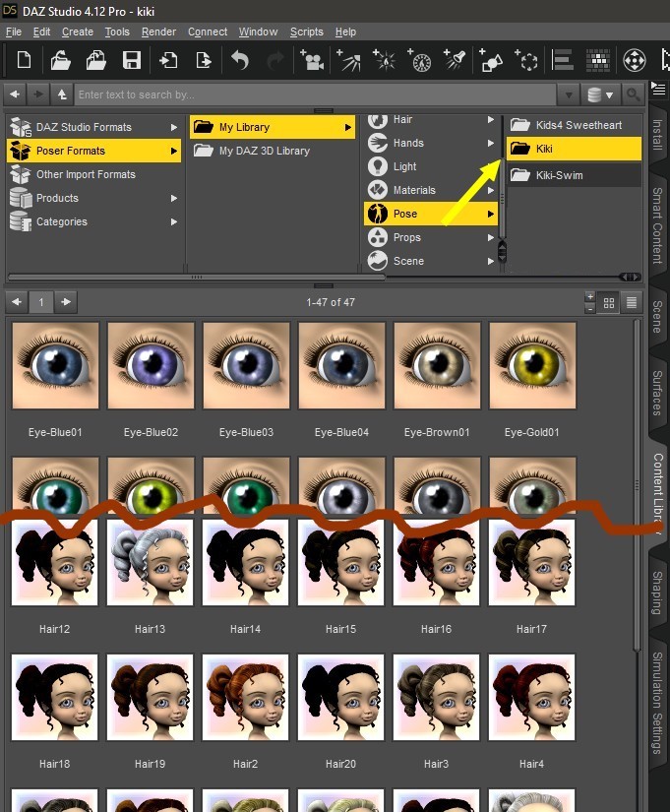Image resolution: width=670 pixels, height=812 pixels.
Task: Click the Merge file icon in the toolbar
Action: (95, 60)
